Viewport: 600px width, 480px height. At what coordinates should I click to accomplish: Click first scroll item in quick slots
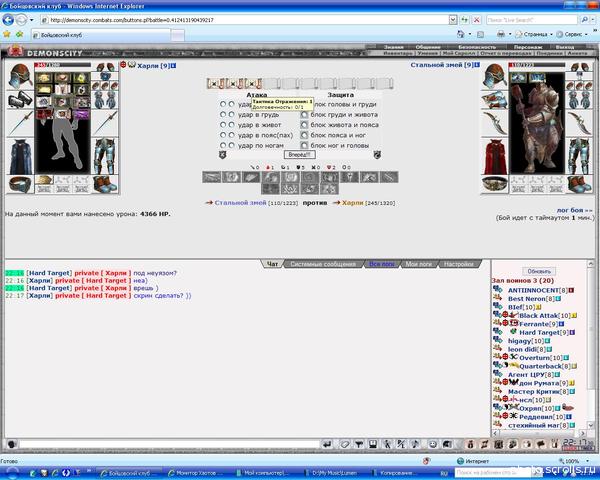point(215,83)
